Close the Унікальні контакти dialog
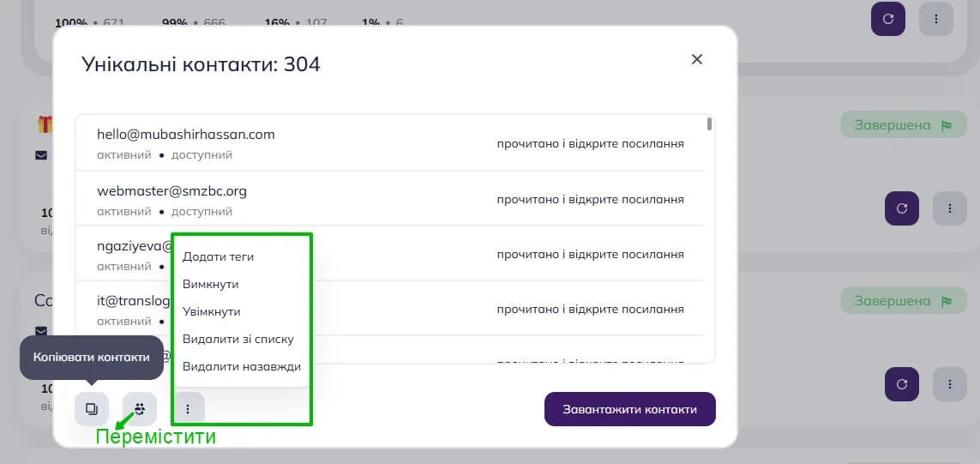 coord(697,59)
